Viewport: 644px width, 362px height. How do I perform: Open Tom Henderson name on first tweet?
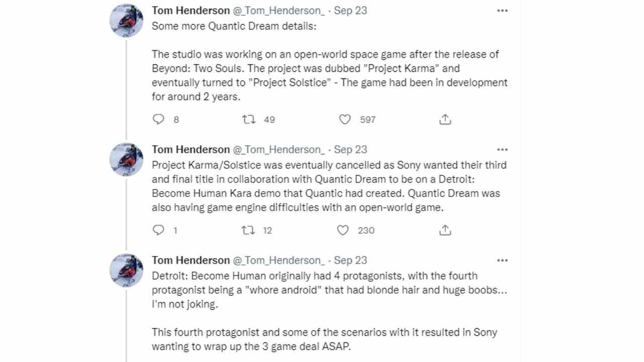191,11
